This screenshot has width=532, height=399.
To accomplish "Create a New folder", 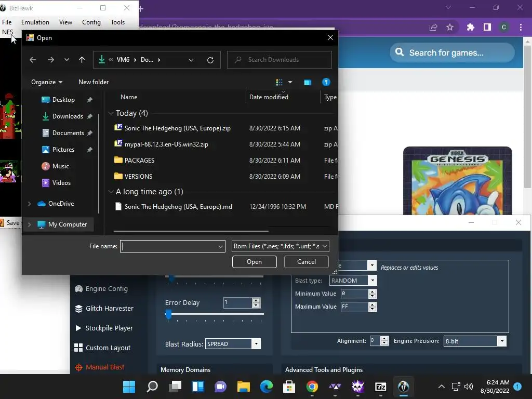I will (94, 82).
